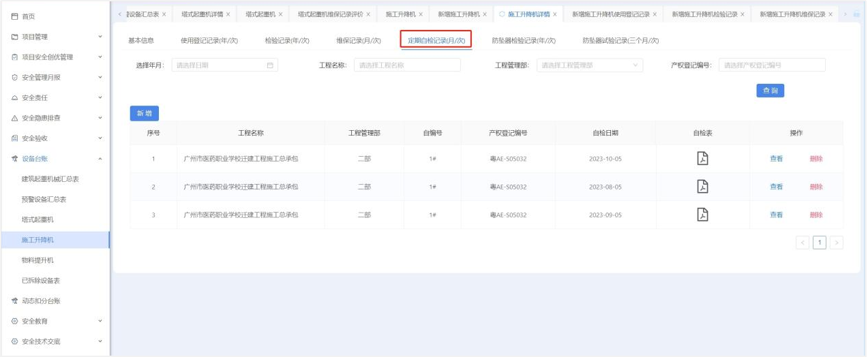The width and height of the screenshot is (868, 357).
Task: Click the calendar icon in 选择年月 field
Action: click(270, 65)
